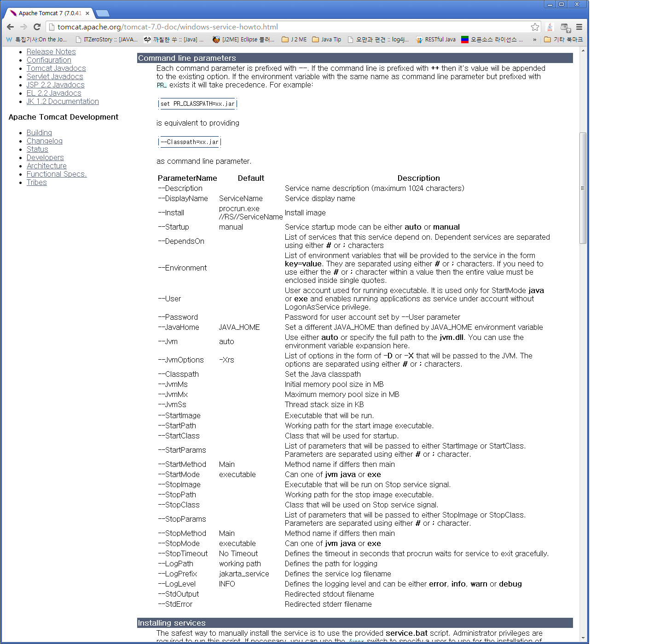The width and height of the screenshot is (660, 644).
Task: Open the Tribes link
Action: point(37,182)
